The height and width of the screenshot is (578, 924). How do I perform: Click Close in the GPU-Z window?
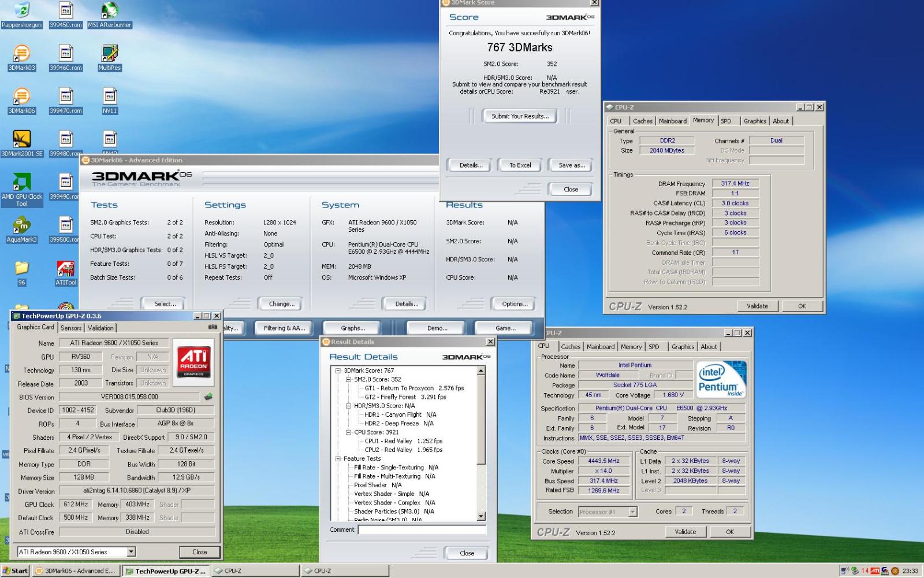click(200, 552)
